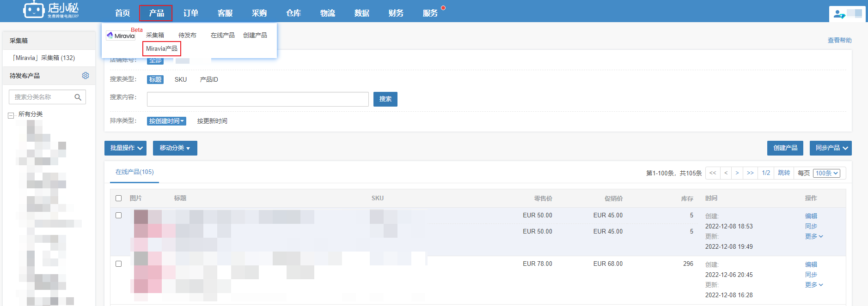This screenshot has width=868, height=306.
Task: Open 财务 menu in top navigation
Action: coord(396,13)
